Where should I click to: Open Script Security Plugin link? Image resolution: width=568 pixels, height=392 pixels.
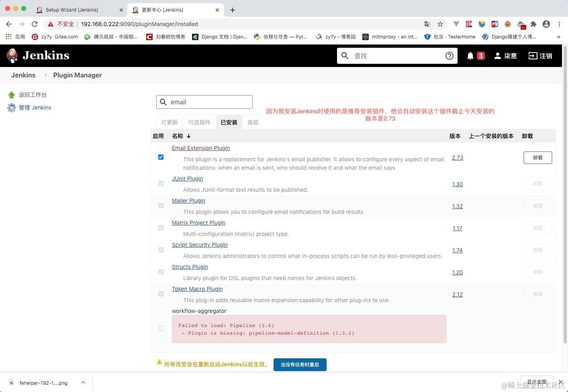pyautogui.click(x=200, y=245)
